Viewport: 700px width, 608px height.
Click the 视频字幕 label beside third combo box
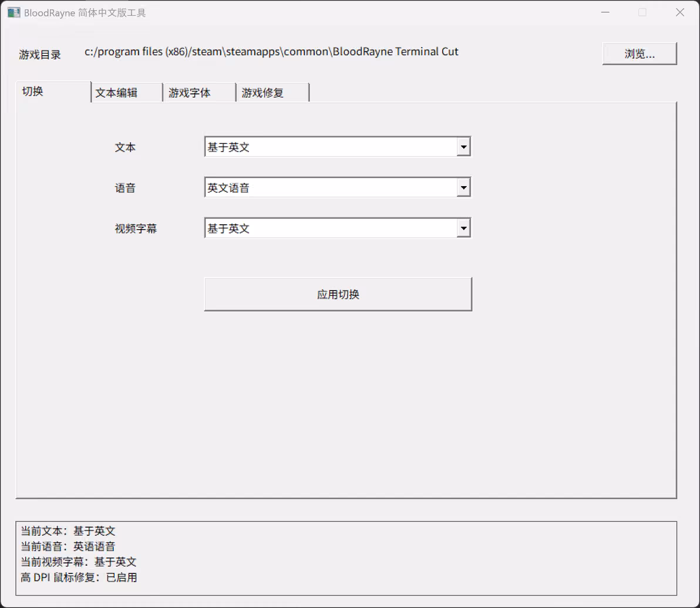(x=136, y=229)
